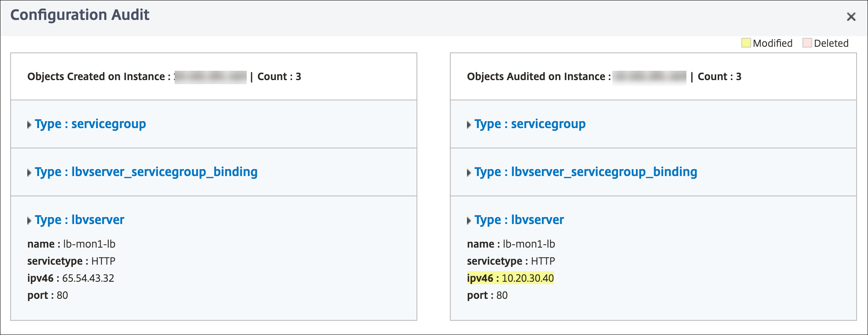Select ipv46 : 65.54.43.32 in Created panel

click(x=71, y=278)
